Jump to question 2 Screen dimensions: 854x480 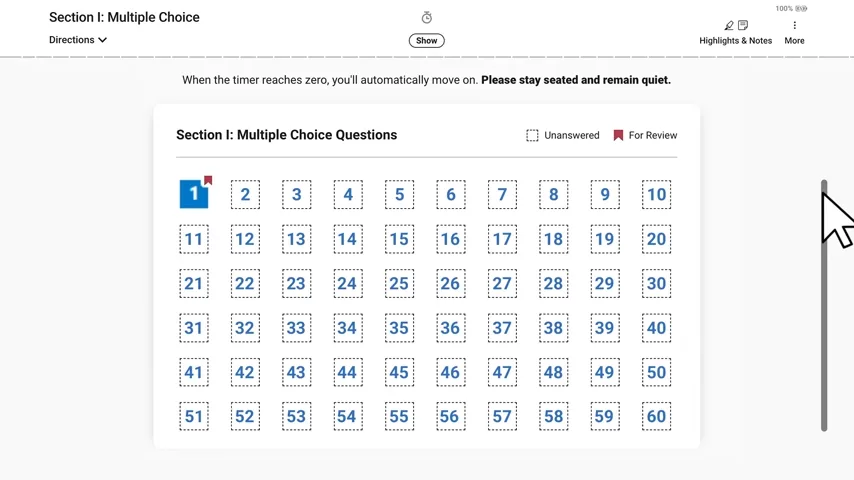point(245,194)
